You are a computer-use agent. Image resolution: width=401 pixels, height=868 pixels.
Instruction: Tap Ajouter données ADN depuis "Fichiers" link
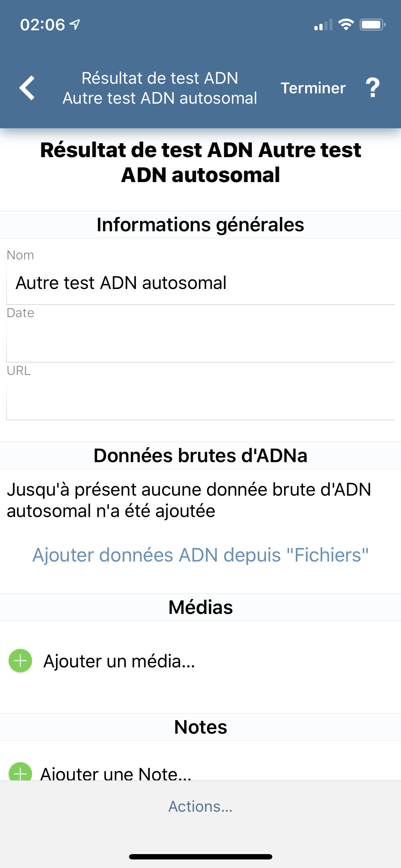200,555
